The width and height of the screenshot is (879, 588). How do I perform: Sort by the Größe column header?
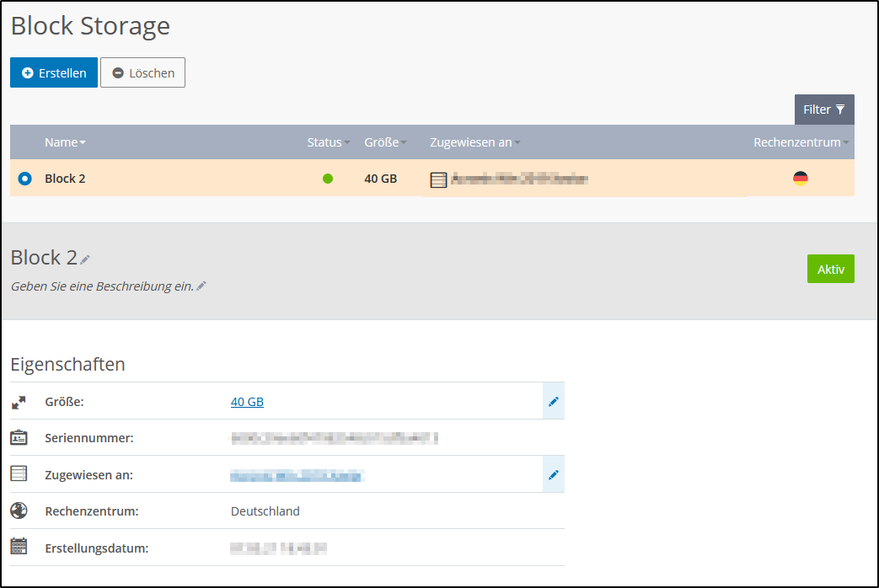(x=383, y=142)
